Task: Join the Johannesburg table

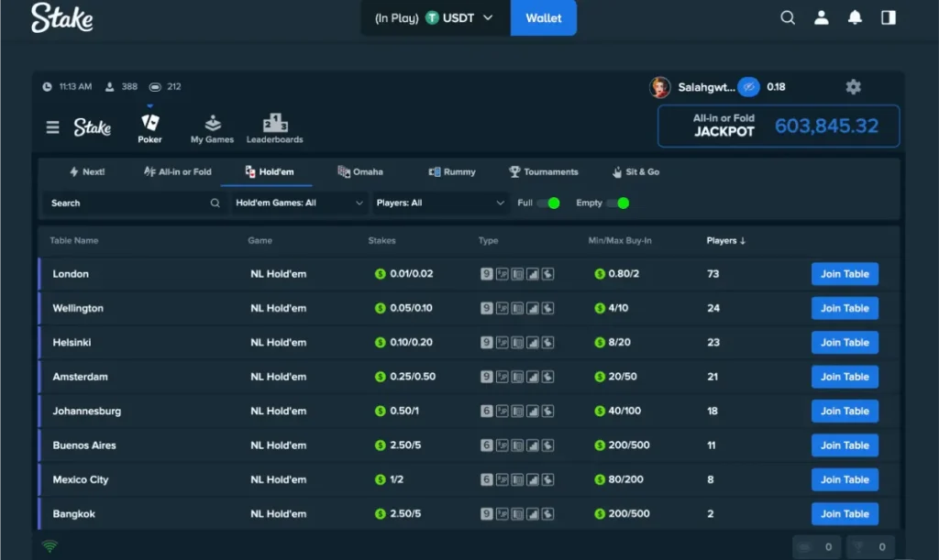Action: click(845, 411)
